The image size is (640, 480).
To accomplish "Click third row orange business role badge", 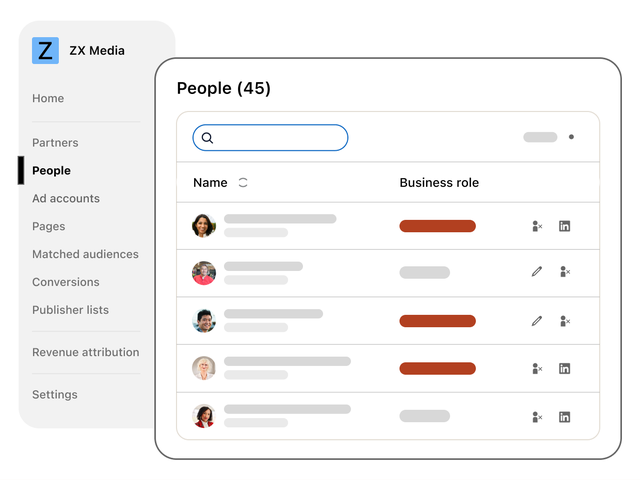I will click(x=438, y=321).
